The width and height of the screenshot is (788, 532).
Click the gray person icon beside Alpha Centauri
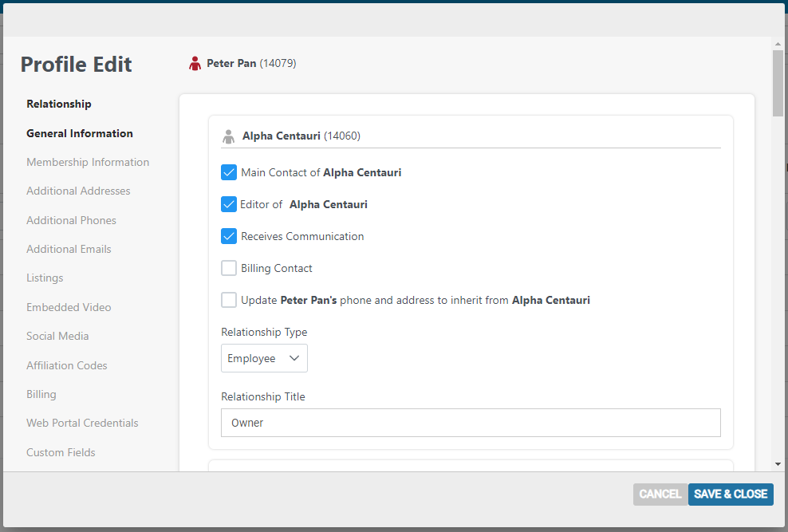pos(229,136)
